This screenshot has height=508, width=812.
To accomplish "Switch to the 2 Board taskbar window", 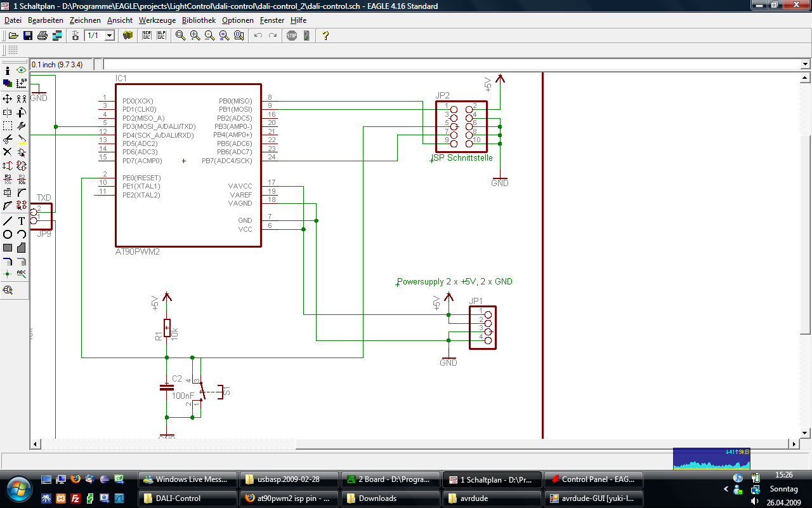I will (390, 479).
